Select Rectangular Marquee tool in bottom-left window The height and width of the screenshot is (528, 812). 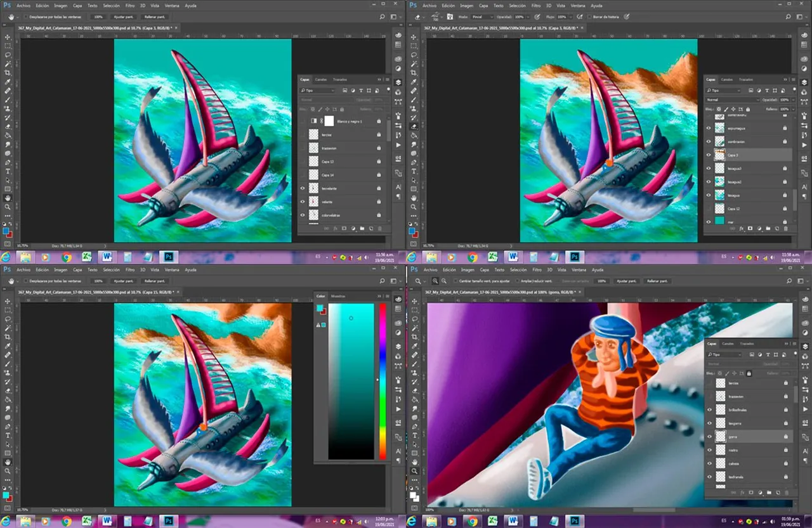[x=8, y=311]
